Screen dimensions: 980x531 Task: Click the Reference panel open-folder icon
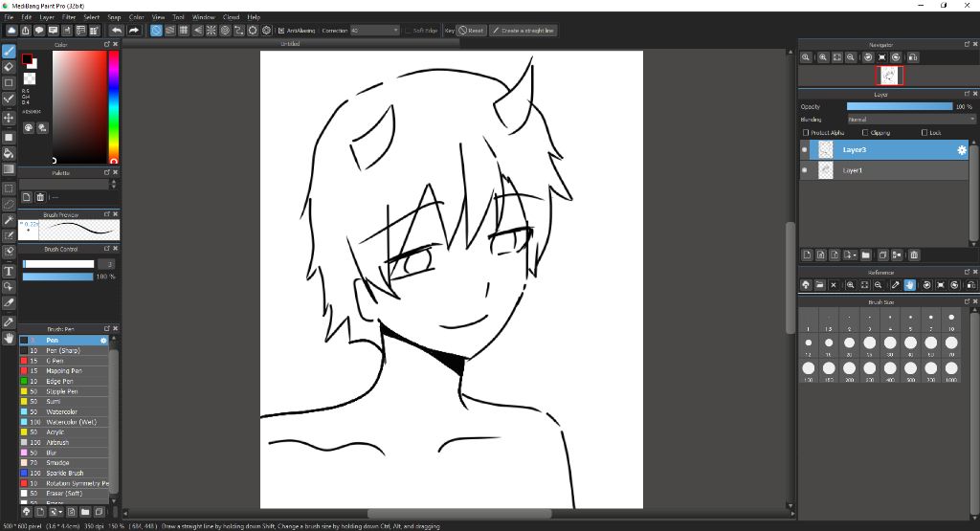click(819, 285)
